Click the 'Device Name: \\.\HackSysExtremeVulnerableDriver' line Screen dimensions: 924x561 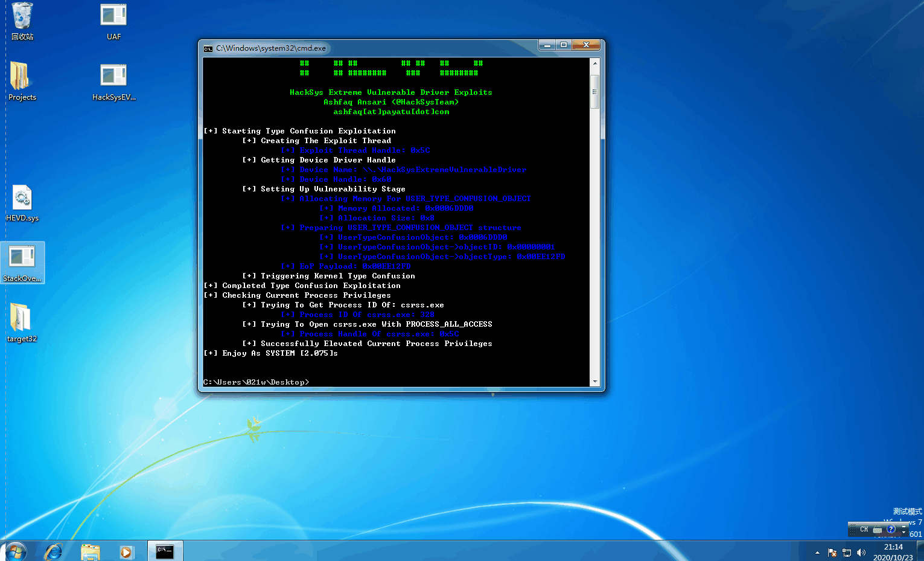click(x=404, y=170)
